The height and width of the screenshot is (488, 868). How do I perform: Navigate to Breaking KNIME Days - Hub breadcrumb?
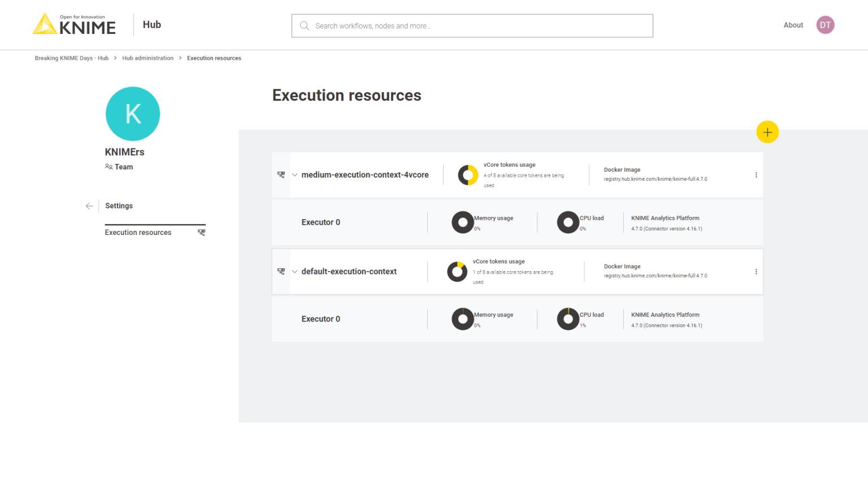[72, 58]
